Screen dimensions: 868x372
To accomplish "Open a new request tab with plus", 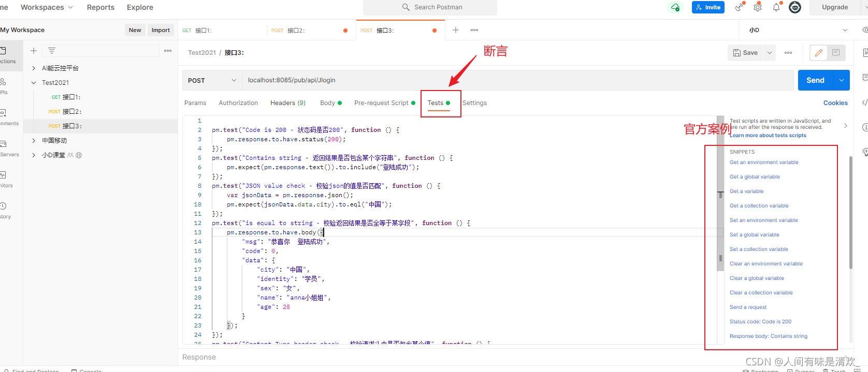I will coord(456,30).
